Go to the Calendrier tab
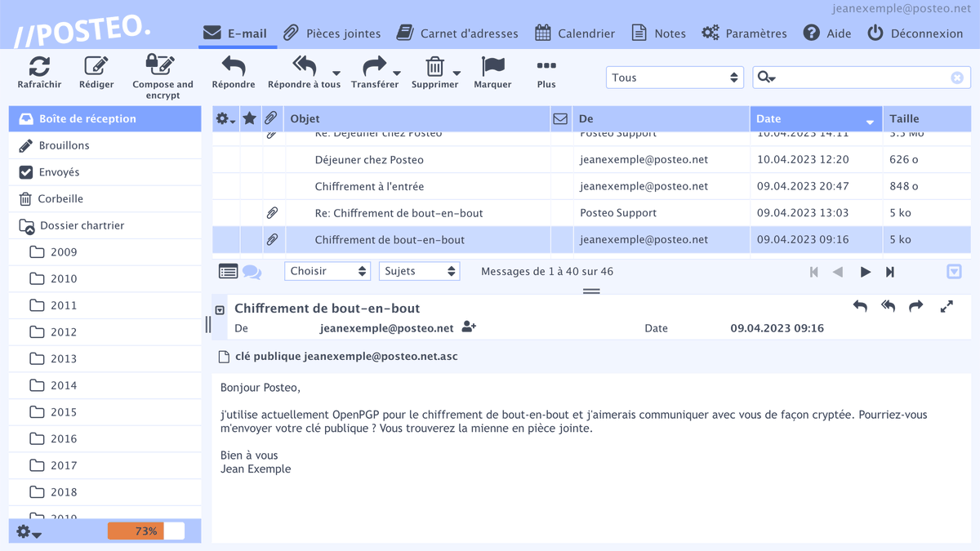The width and height of the screenshot is (980, 551). pos(575,33)
